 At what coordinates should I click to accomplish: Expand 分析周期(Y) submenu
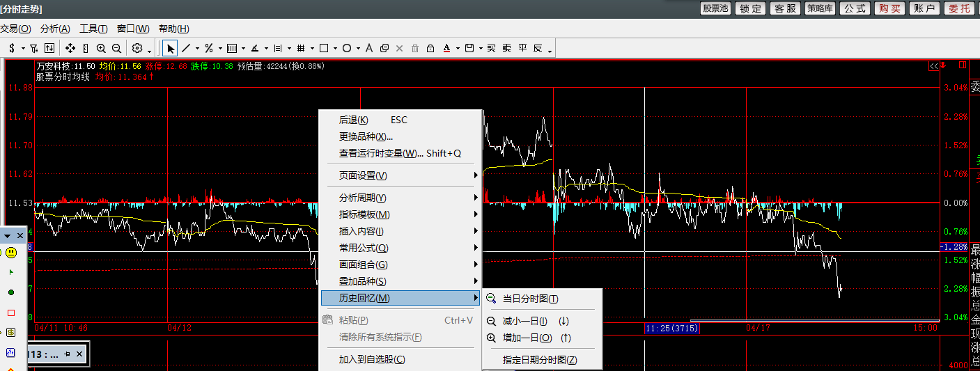tap(400, 198)
